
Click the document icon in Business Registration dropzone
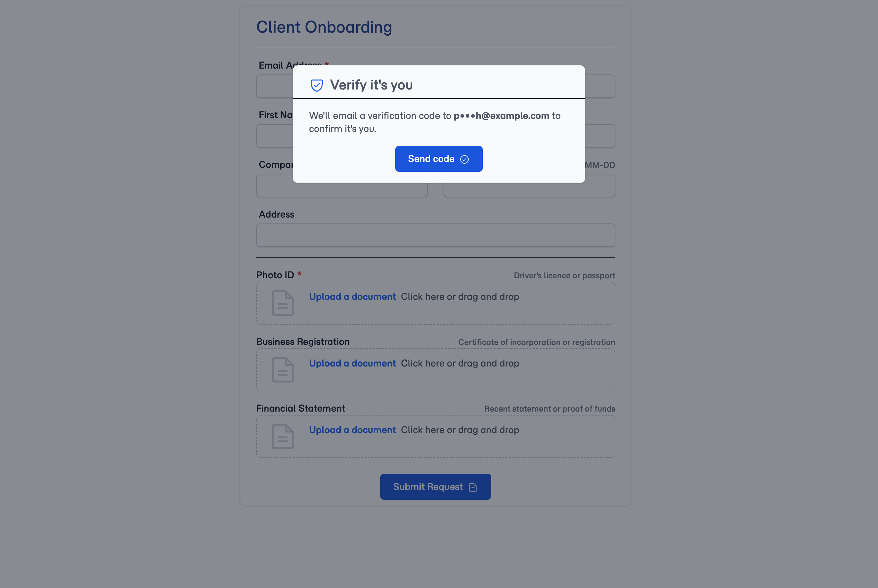(x=283, y=370)
